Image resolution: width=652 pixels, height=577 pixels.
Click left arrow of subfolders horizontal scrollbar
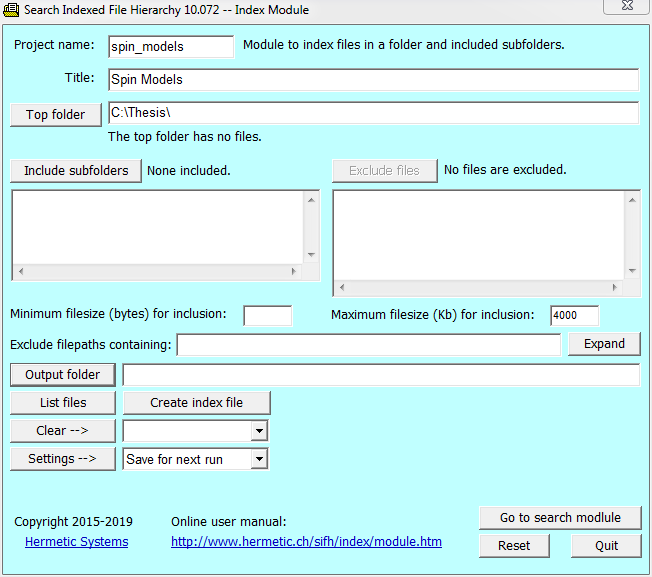tap(21, 271)
